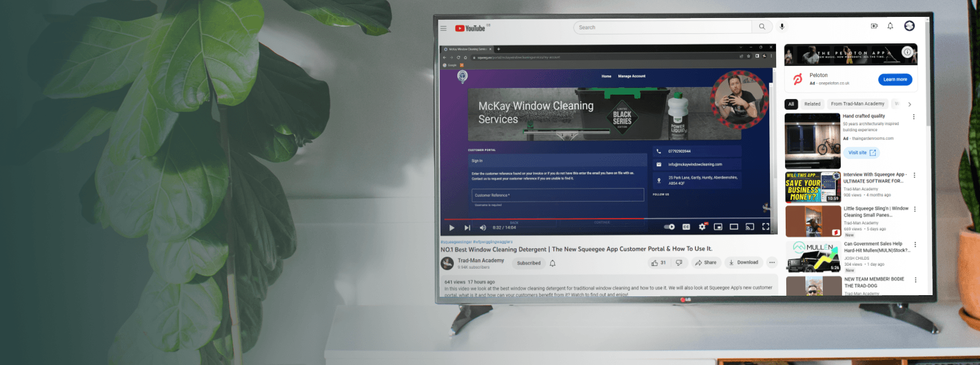Dislike the video with thumbs down
Viewport: 980px width, 365px height.
tap(679, 262)
